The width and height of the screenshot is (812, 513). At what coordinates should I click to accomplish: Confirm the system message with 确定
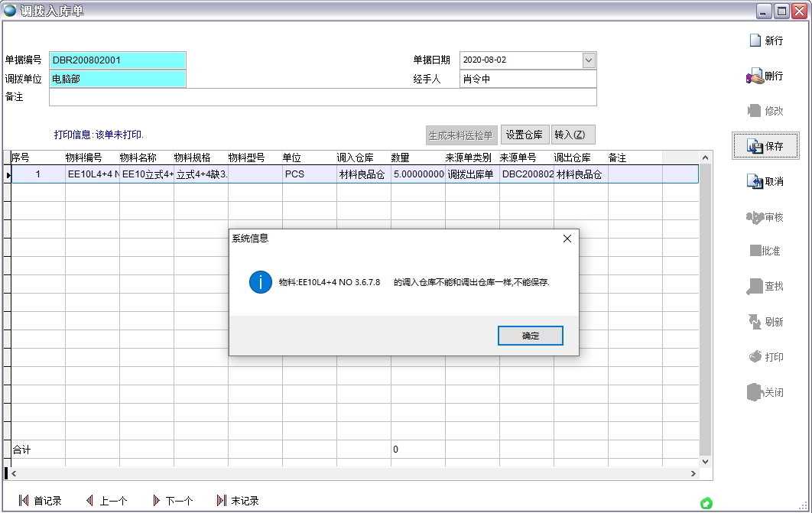tap(530, 335)
